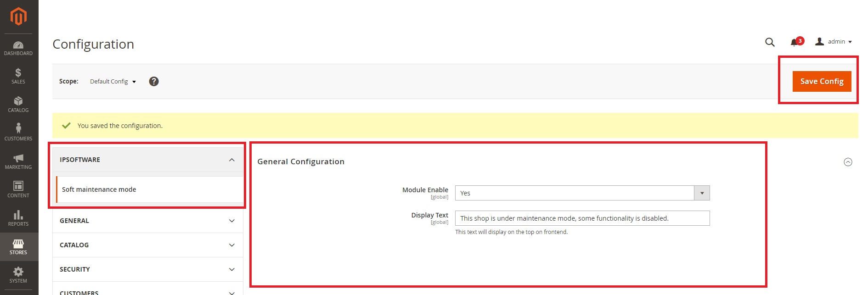Open the admin account dropdown
868x295 pixels.
pos(834,42)
